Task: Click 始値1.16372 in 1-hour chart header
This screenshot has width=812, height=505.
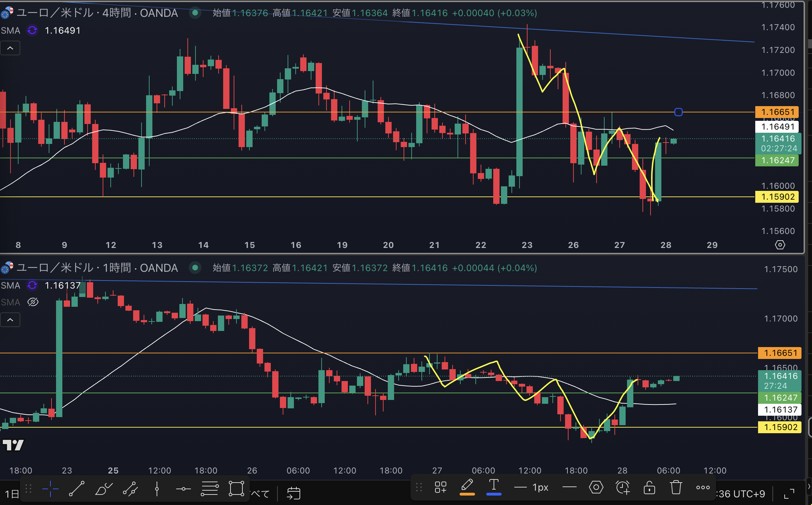Action: pyautogui.click(x=240, y=268)
